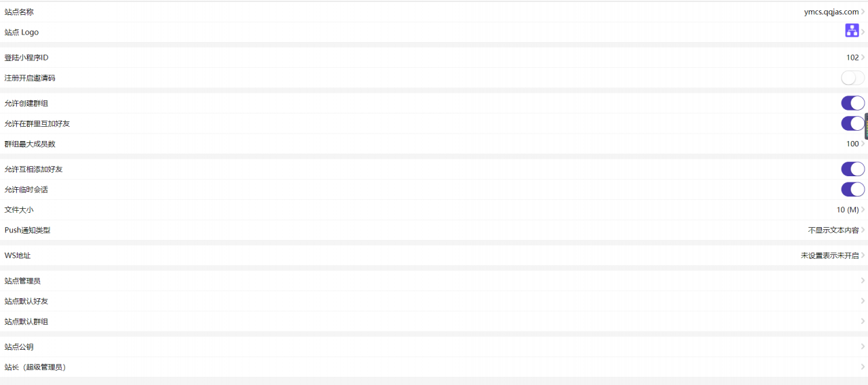Click the chevron arrow beside value 102
Viewport: 868px width, 385px height.
(x=863, y=58)
